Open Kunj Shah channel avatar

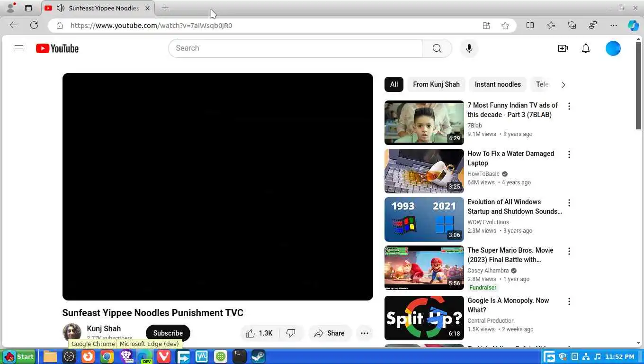(72, 333)
